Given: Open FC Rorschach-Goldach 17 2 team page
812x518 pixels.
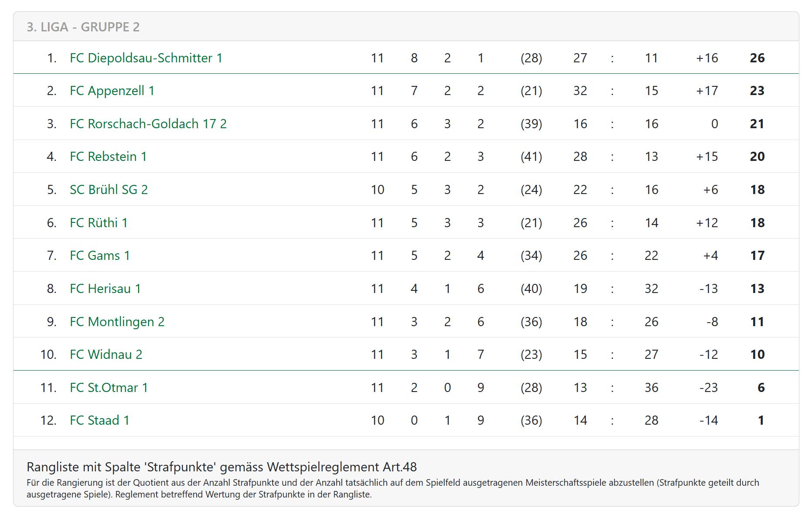Looking at the screenshot, I should pyautogui.click(x=148, y=124).
